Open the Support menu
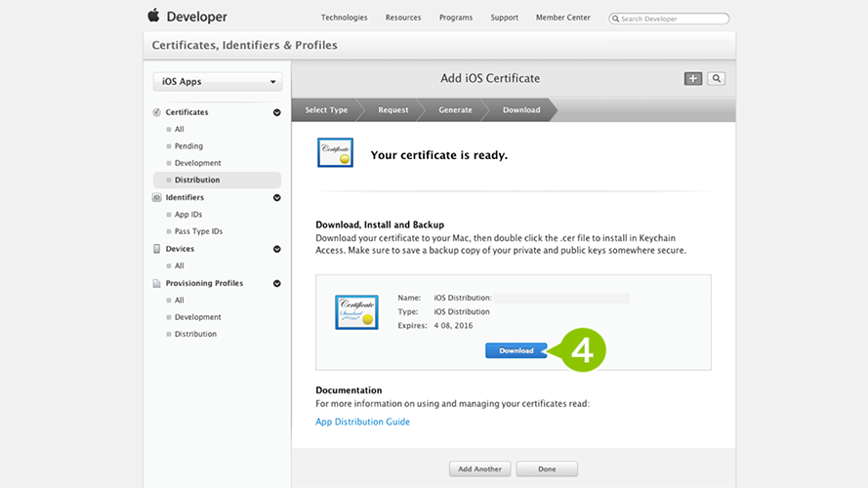Viewport: 868px width, 488px height. tap(505, 18)
